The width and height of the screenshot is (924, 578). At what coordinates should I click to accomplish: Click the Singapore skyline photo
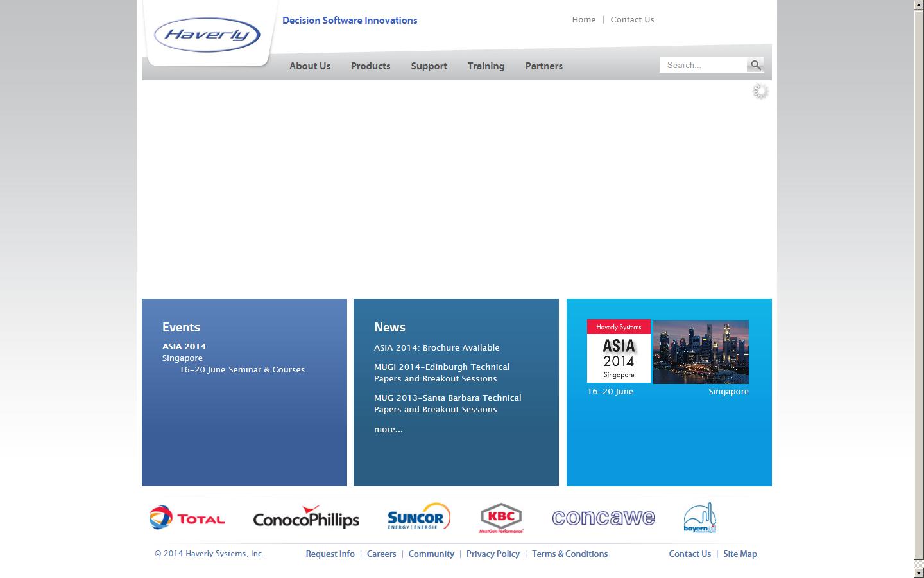pyautogui.click(x=700, y=352)
